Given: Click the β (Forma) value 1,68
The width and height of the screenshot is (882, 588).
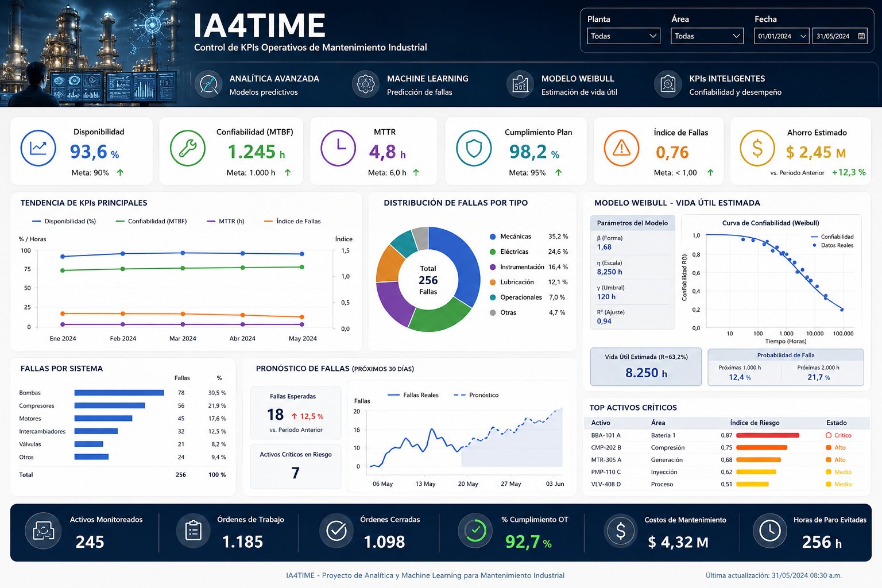Looking at the screenshot, I should point(604,247).
